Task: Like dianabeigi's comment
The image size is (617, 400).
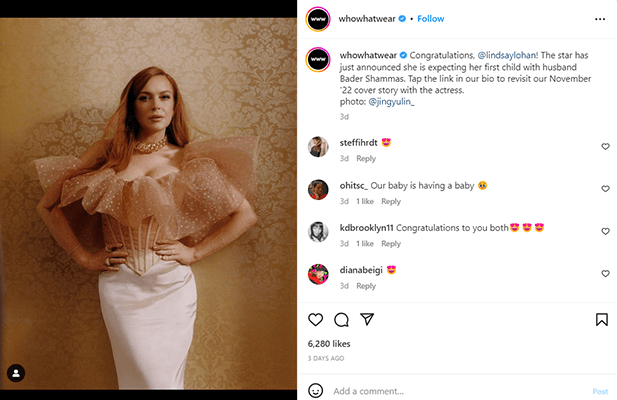Action: (605, 274)
